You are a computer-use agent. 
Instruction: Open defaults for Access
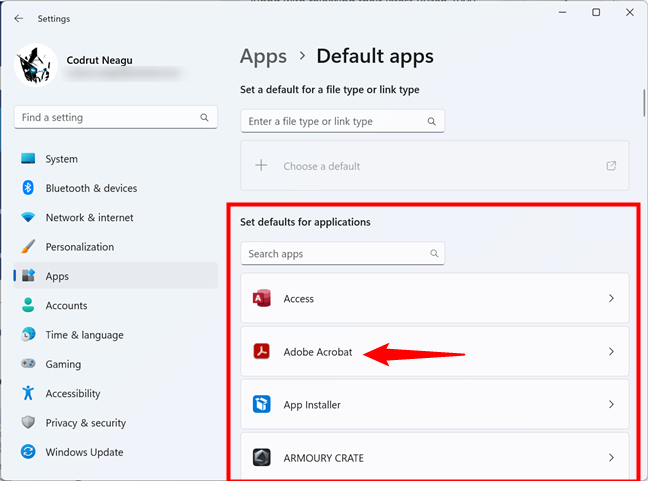point(435,298)
